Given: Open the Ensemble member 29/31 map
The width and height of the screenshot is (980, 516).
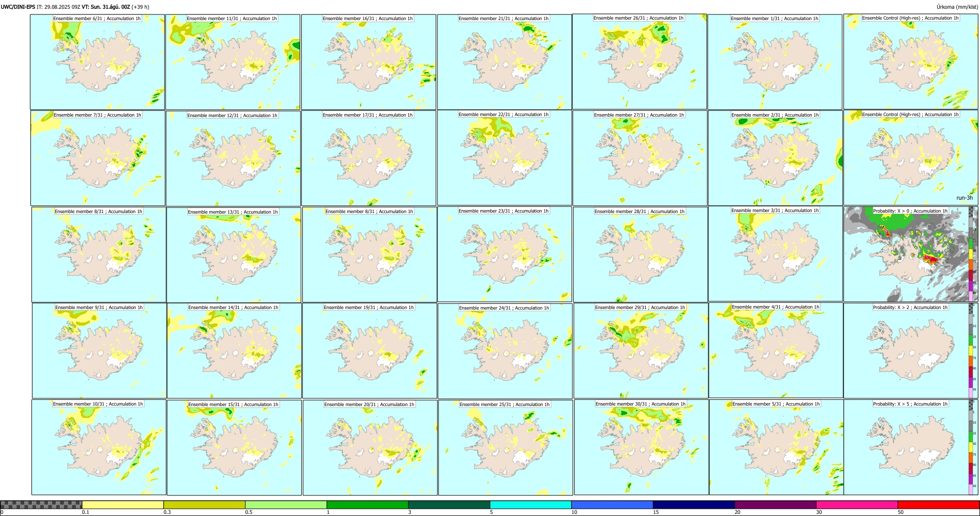Looking at the screenshot, I should point(641,351).
